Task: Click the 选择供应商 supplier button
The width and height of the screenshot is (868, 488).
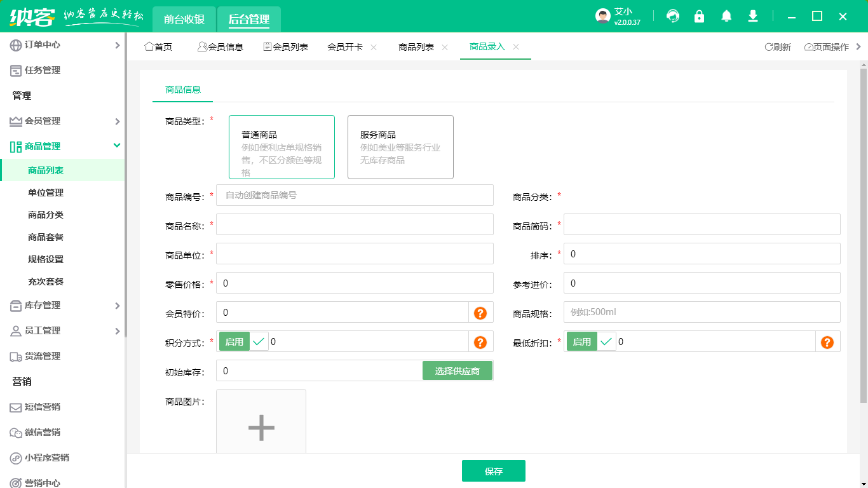Action: click(x=458, y=370)
